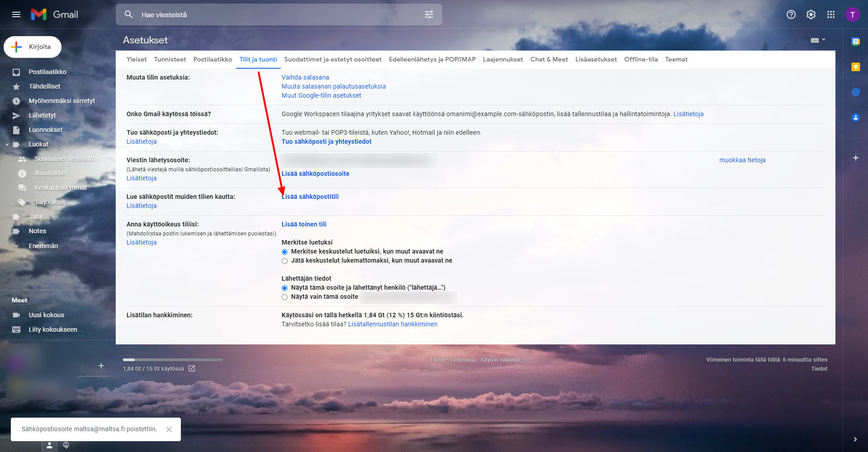Switch to the Suodattimet ja estetyt osoitteet tab
Screen dimensions: 868x452
(333, 59)
